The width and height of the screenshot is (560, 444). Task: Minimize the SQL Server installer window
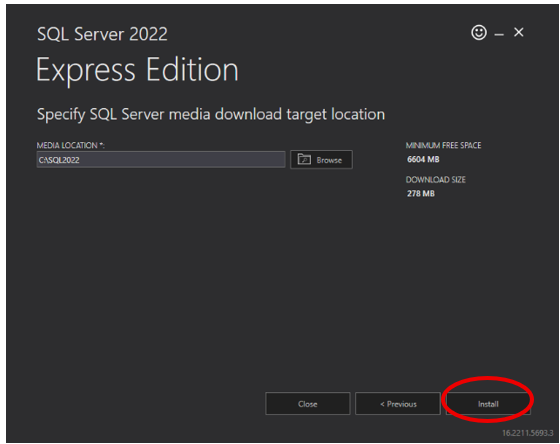pyautogui.click(x=499, y=34)
